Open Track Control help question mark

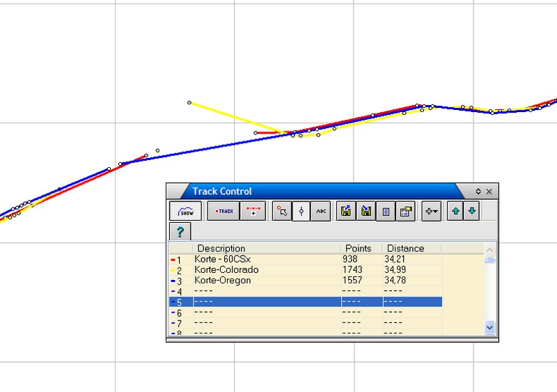tap(180, 232)
